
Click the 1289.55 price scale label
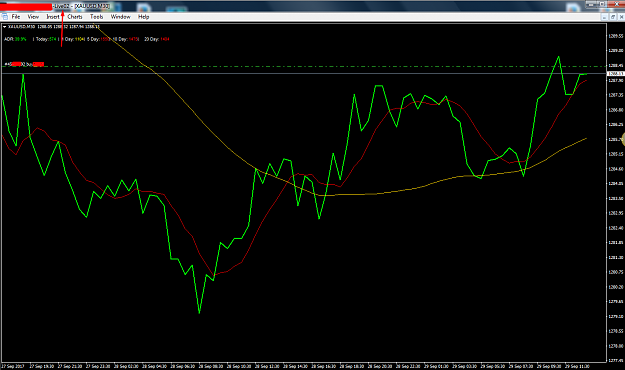tap(616, 36)
